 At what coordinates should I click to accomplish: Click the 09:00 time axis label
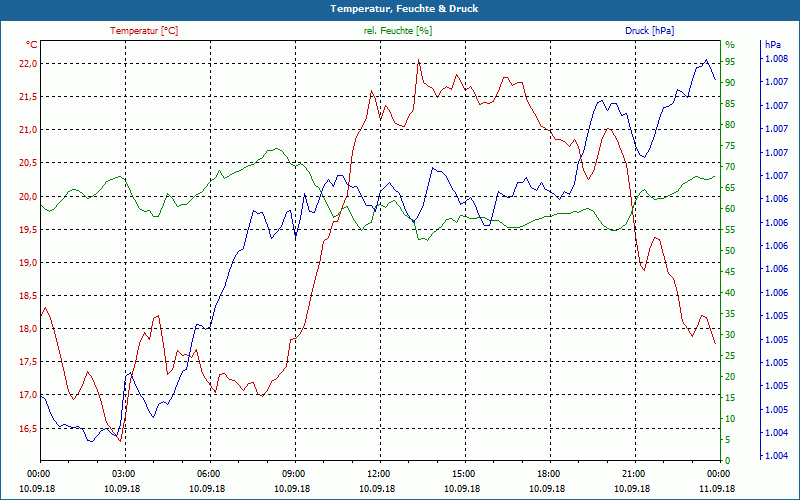(295, 473)
